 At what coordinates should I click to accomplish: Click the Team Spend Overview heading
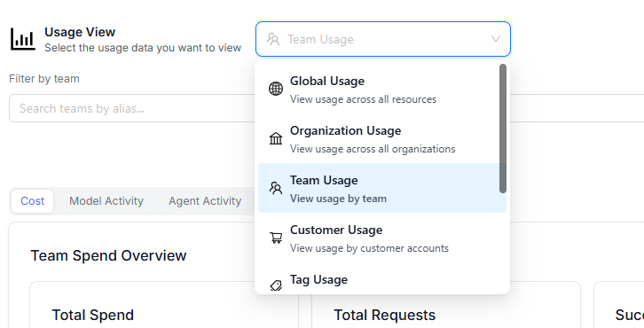tap(108, 255)
